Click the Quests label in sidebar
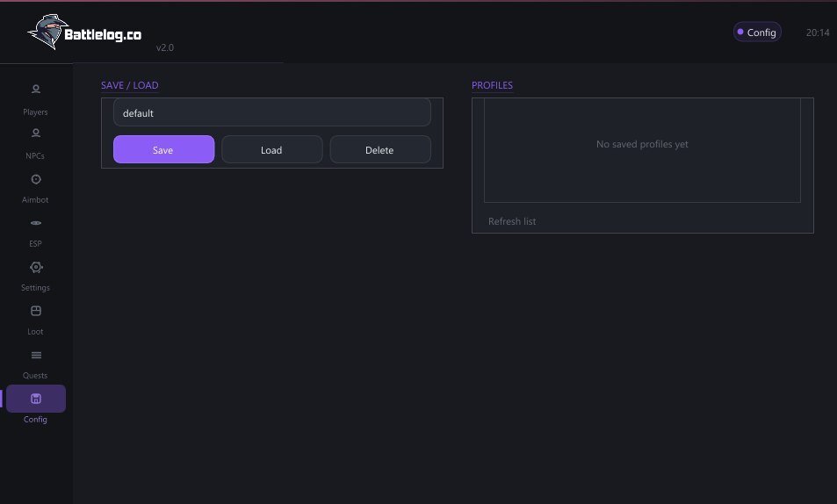This screenshot has height=504, width=837. (x=35, y=375)
